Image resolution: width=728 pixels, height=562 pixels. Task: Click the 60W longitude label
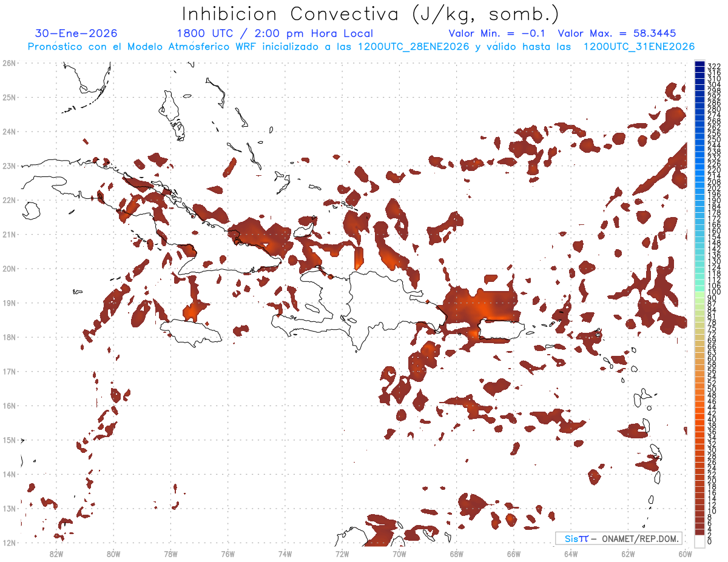tap(686, 553)
